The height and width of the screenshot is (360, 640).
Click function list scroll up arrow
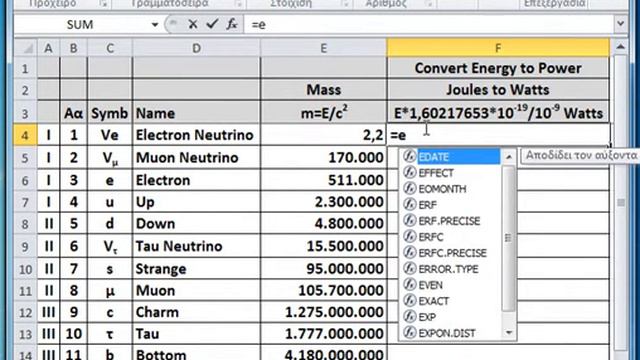[x=509, y=156]
